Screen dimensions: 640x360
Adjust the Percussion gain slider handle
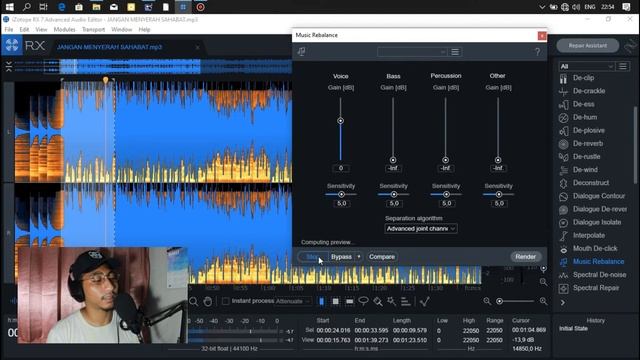click(445, 160)
